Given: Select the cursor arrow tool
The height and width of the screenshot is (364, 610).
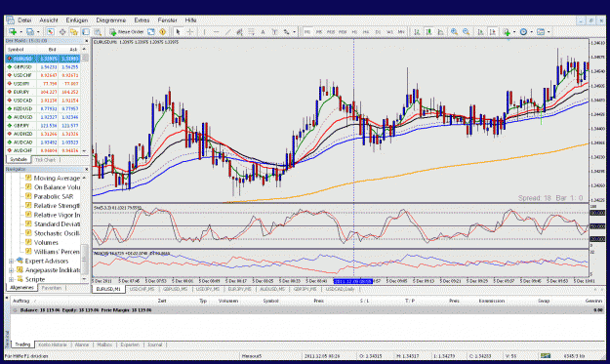Looking at the screenshot, I should [x=178, y=32].
